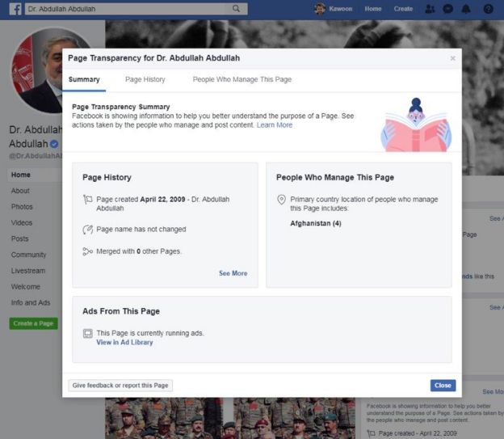Open the Messenger icon in top bar
The height and width of the screenshot is (439, 504).
click(447, 9)
